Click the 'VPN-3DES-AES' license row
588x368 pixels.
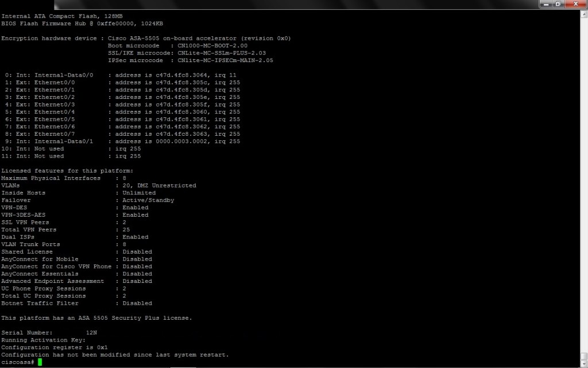(75, 215)
